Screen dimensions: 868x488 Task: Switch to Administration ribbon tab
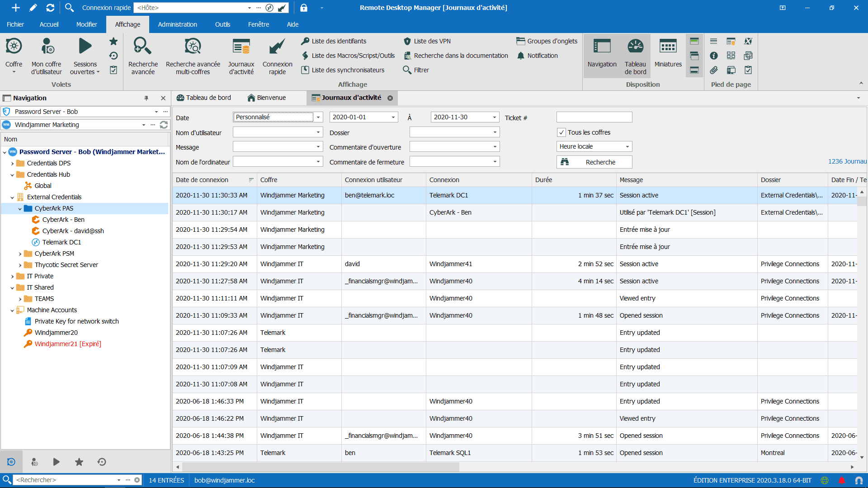point(177,24)
